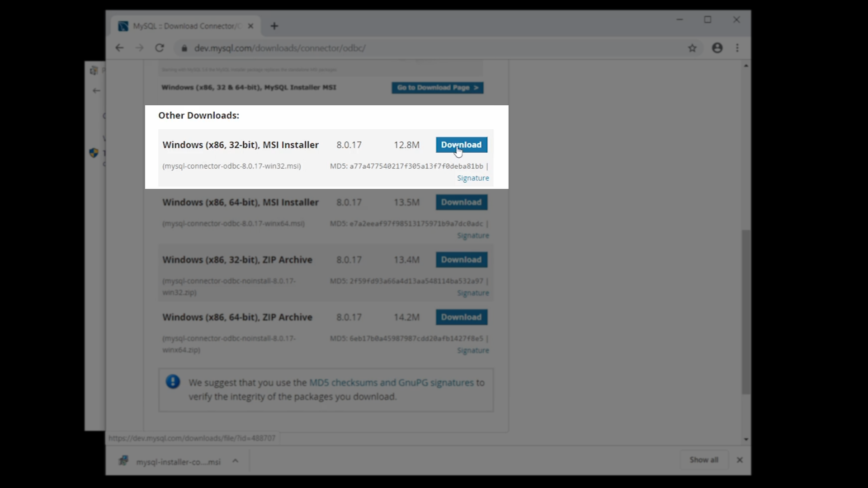The image size is (868, 488).
Task: Open MD5 checksums and GnuPG signatures link
Action: click(x=391, y=383)
